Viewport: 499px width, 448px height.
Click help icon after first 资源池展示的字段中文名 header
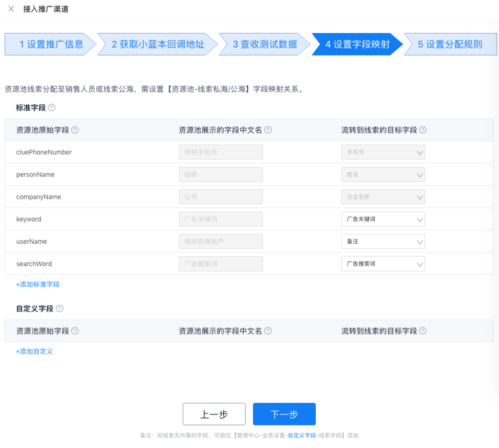268,130
